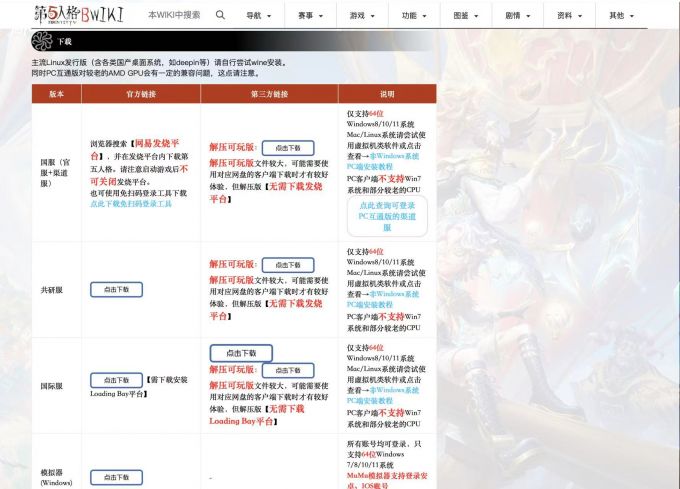Open the 导航 dropdown menu
Image resolution: width=680 pixels, height=489 pixels.
click(x=258, y=16)
